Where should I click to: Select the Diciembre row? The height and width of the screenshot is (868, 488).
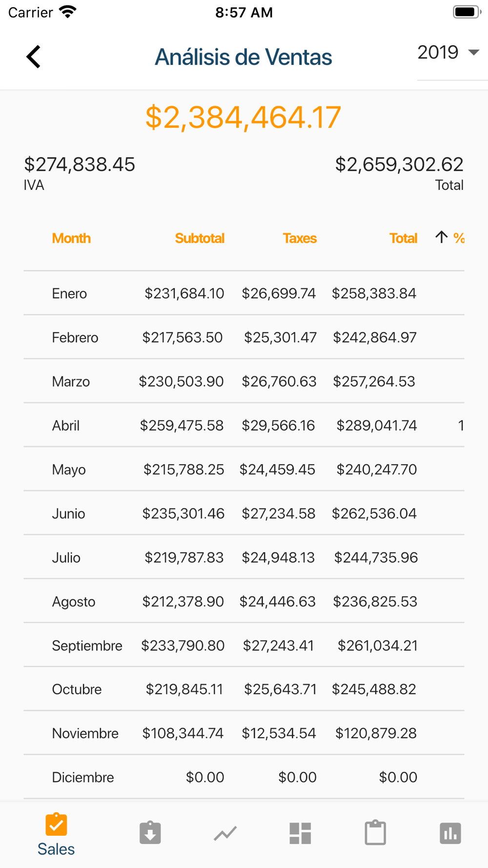pos(244,777)
